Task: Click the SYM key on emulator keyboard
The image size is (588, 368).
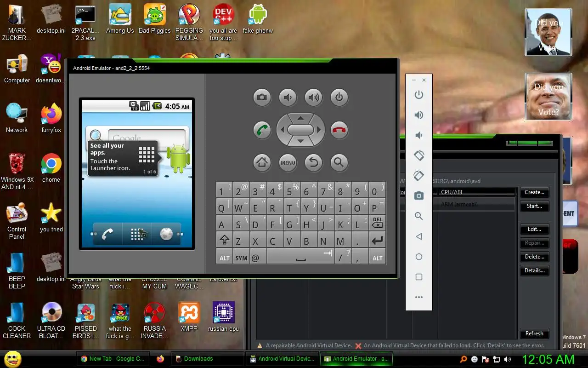Action: (241, 257)
